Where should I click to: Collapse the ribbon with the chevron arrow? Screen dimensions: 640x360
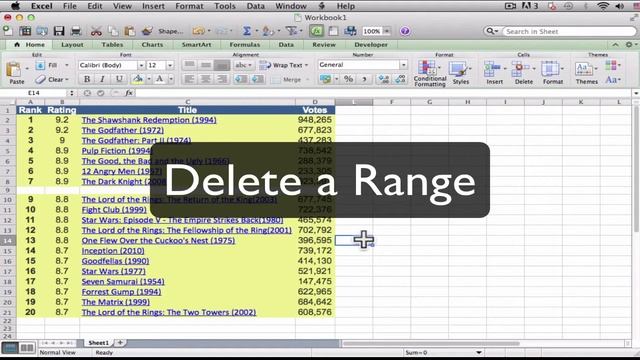tap(616, 44)
